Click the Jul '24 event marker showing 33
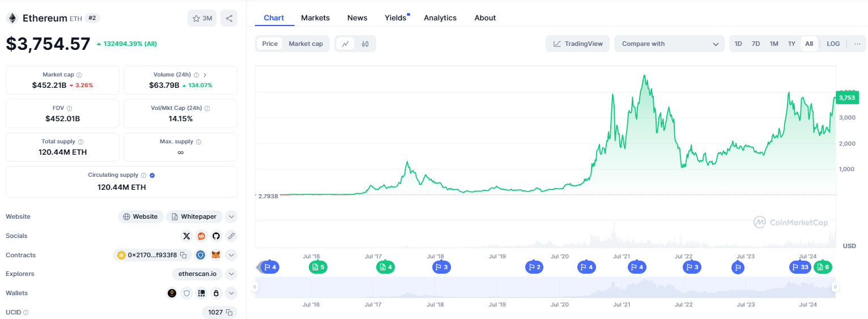 pos(800,267)
